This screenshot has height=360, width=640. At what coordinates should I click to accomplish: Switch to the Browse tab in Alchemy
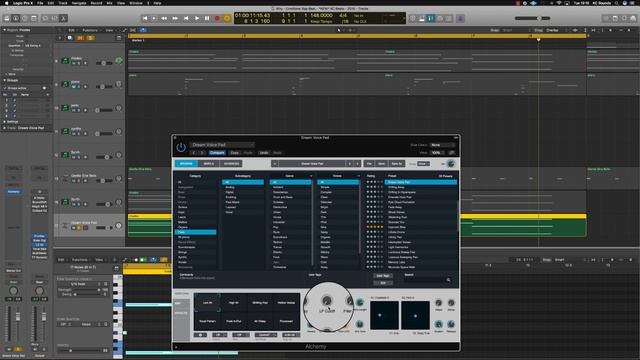(186, 164)
